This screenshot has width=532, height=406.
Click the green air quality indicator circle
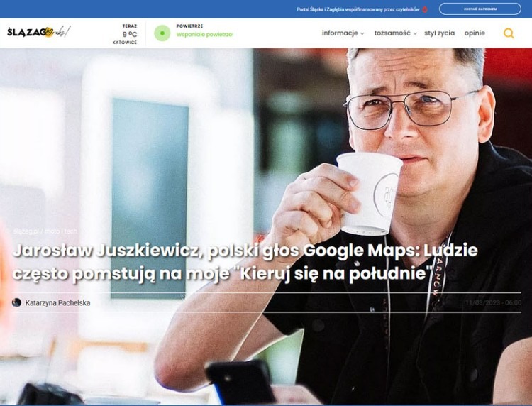coord(162,33)
